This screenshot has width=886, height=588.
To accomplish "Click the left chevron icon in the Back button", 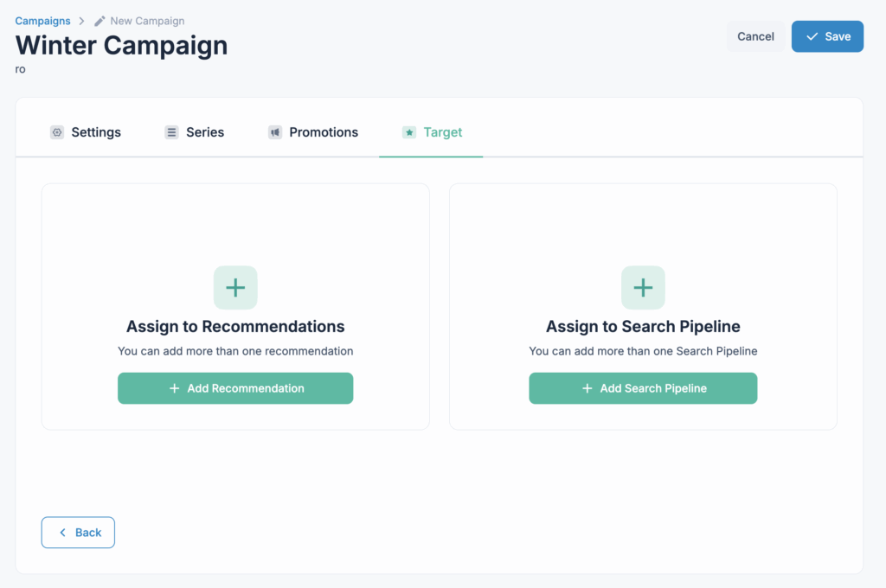I will pyautogui.click(x=63, y=533).
